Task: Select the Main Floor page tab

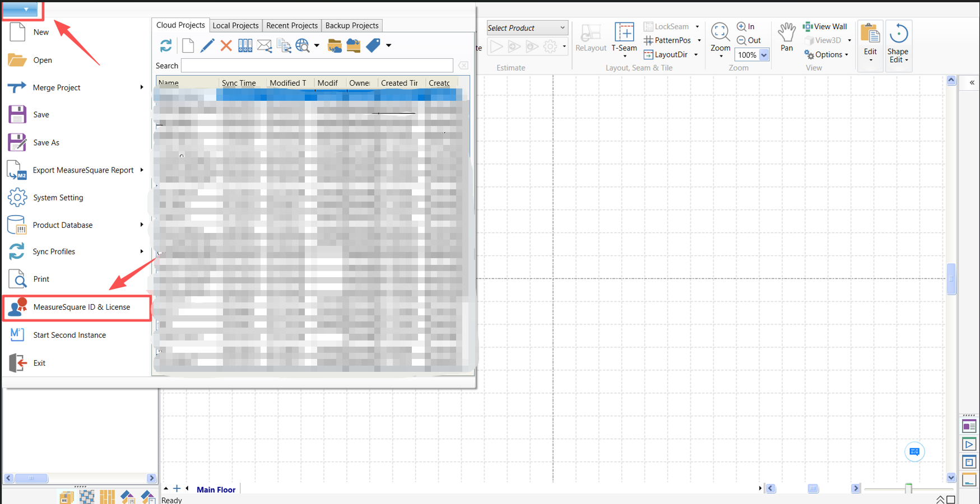Action: 216,489
